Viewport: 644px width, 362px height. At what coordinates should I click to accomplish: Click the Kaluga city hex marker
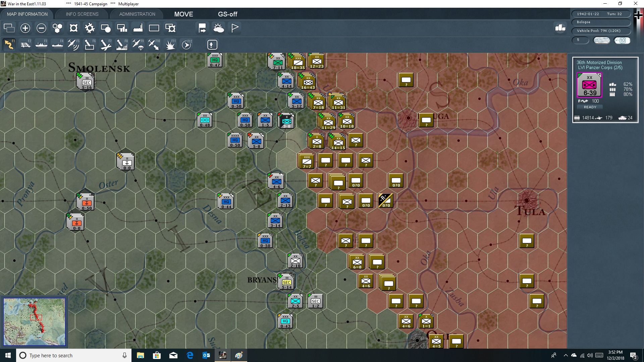(408, 118)
